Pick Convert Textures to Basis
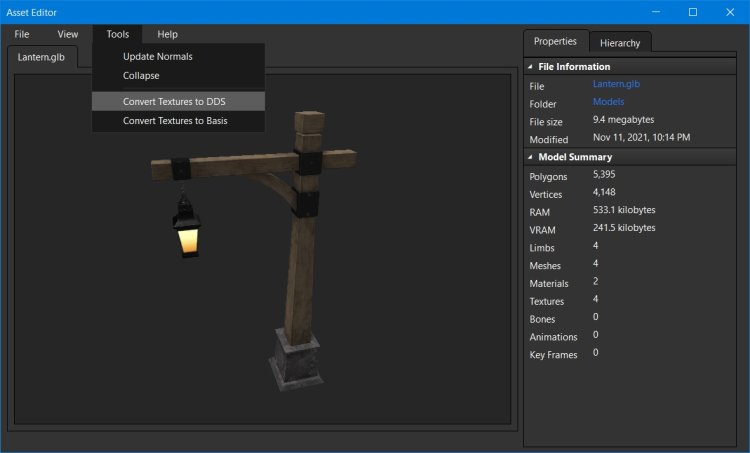This screenshot has width=750, height=453. (174, 121)
